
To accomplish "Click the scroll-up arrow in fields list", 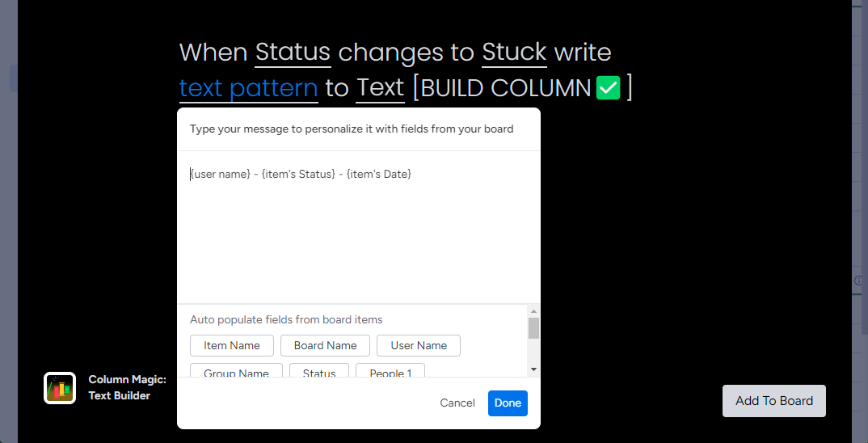I will (x=533, y=311).
